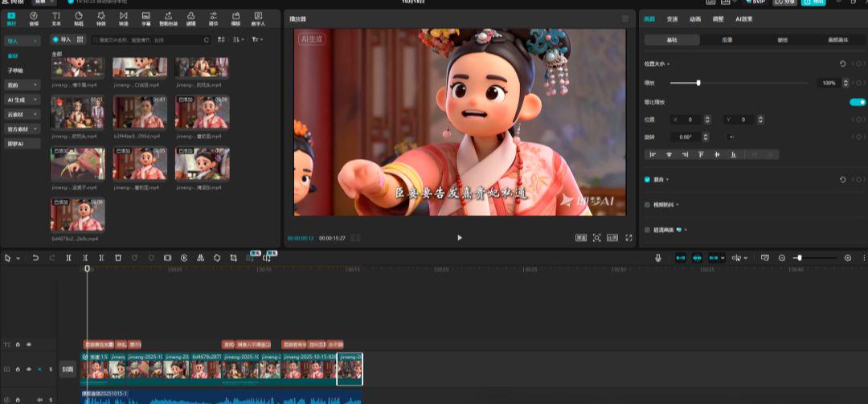Image resolution: width=868 pixels, height=404 pixels.
Task: Switch to the Adjust (调整) tab
Action: 718,18
